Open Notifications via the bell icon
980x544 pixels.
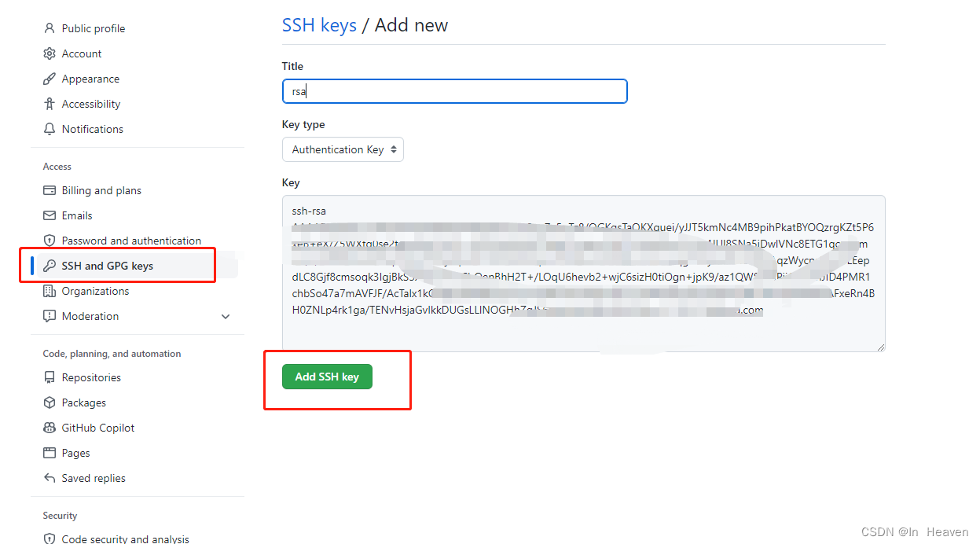pos(48,129)
